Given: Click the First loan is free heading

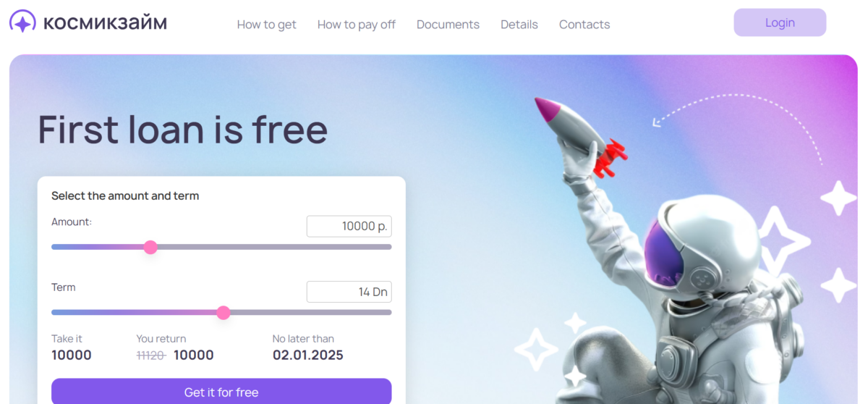Looking at the screenshot, I should coord(183,130).
